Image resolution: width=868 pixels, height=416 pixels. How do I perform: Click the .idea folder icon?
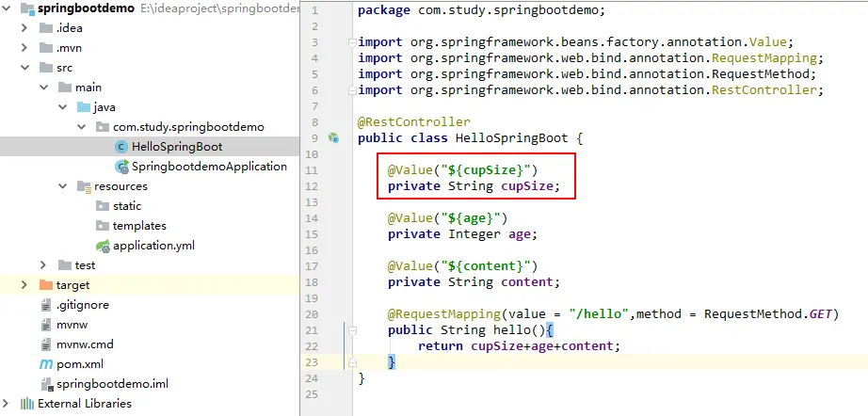tap(46, 27)
